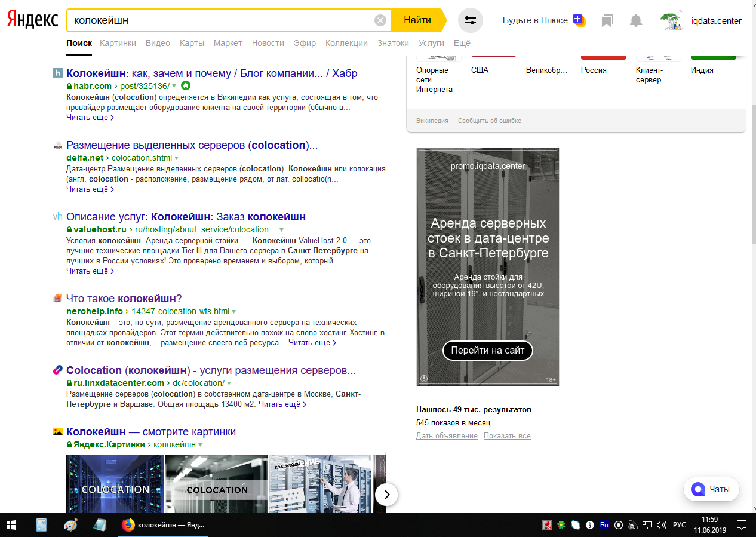
Task: Open 'Колокейшн: как, зачем и почему' Habr link
Action: click(212, 73)
